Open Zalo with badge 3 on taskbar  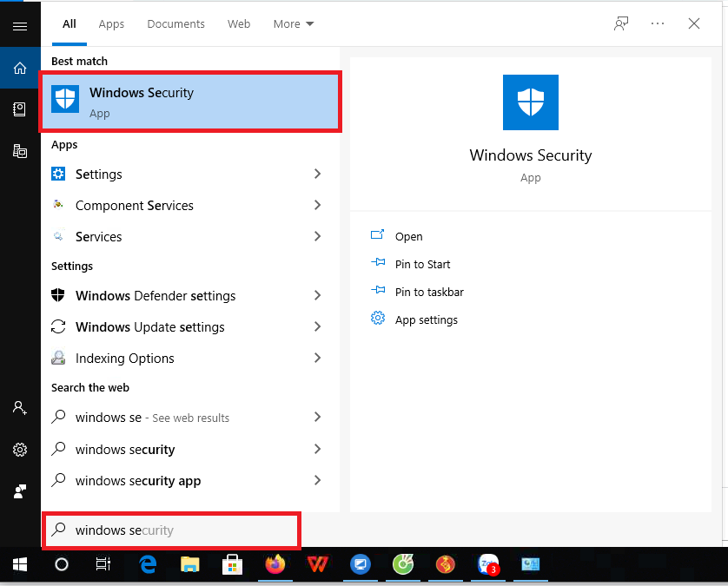488,564
